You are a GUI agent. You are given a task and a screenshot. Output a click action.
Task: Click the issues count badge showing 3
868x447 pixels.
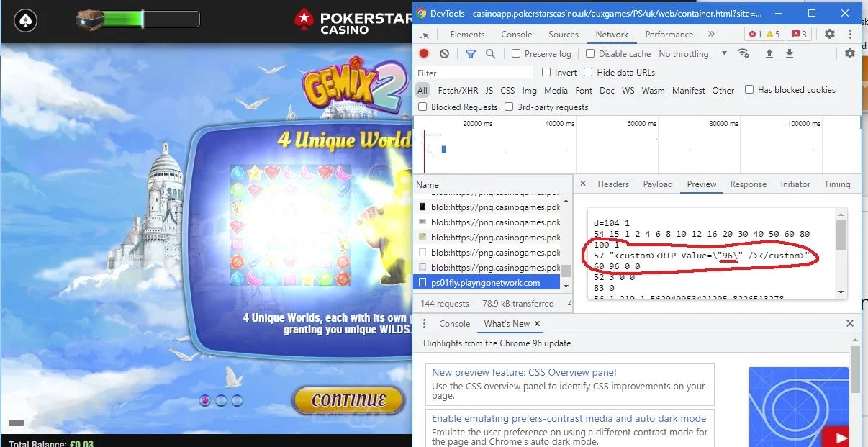point(798,34)
